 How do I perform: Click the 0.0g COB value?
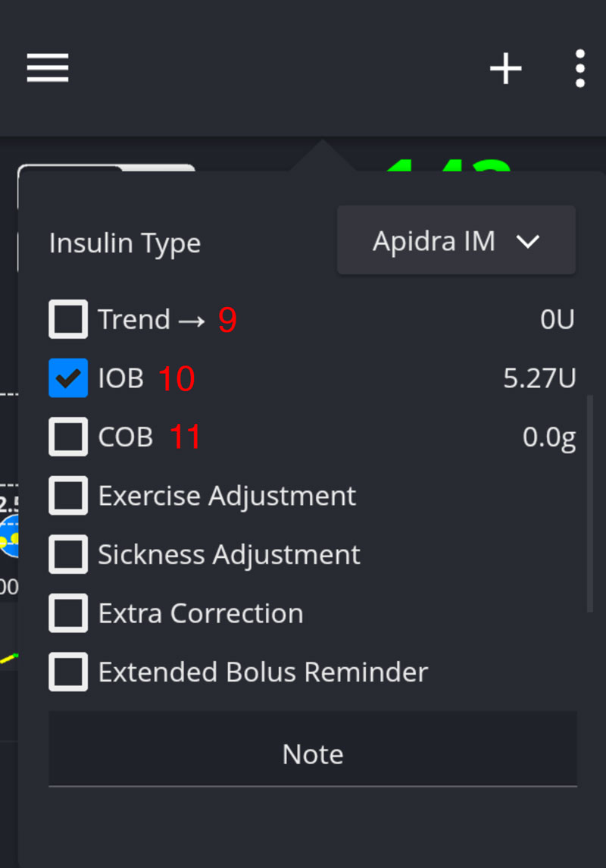549,437
